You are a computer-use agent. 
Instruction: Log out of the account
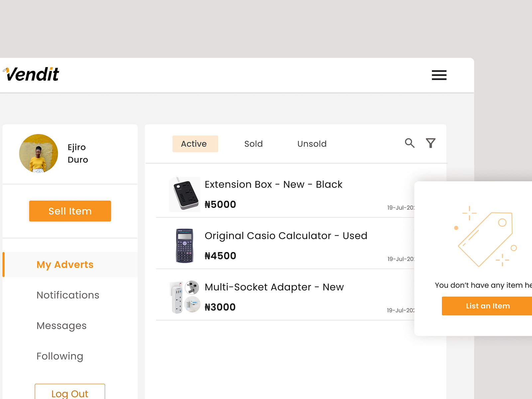(x=69, y=393)
